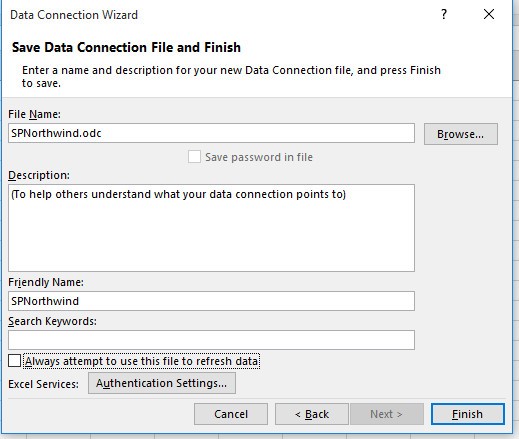This screenshot has height=439, width=519.
Task: Close the wizard with the X button
Action: [x=489, y=14]
